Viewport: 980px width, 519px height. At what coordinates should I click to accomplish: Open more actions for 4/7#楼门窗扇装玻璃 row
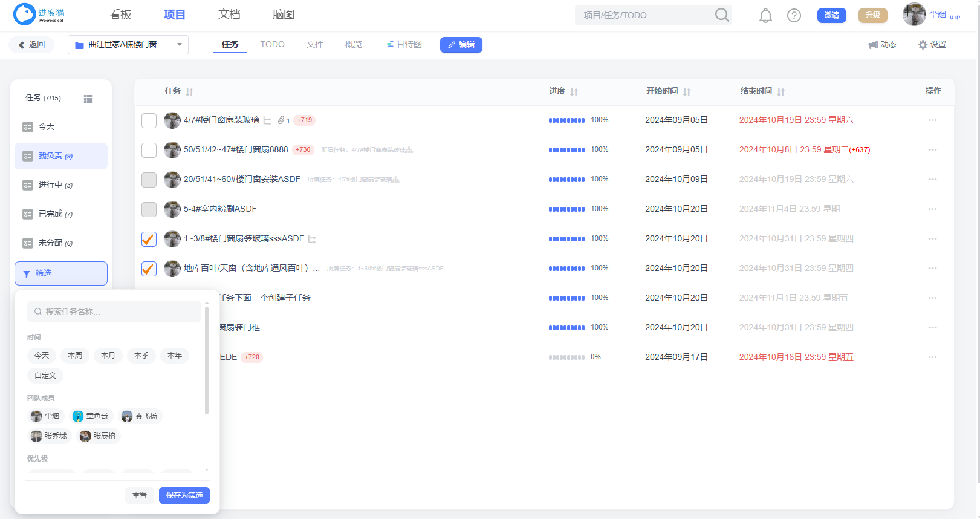932,120
